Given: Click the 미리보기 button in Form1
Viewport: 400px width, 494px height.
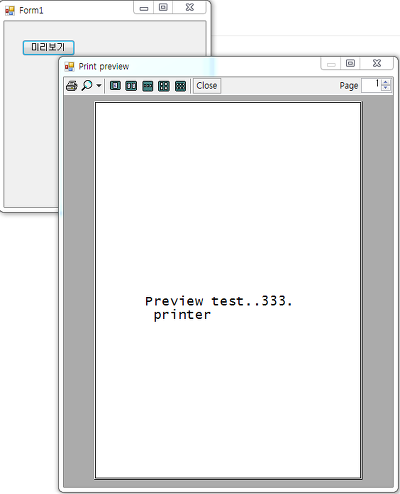Looking at the screenshot, I should [x=48, y=47].
